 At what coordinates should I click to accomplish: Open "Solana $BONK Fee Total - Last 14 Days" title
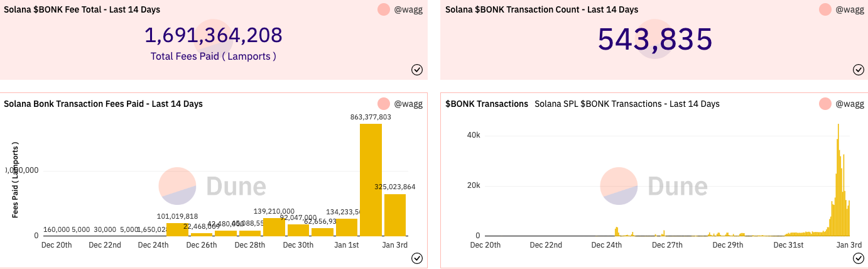pos(82,9)
